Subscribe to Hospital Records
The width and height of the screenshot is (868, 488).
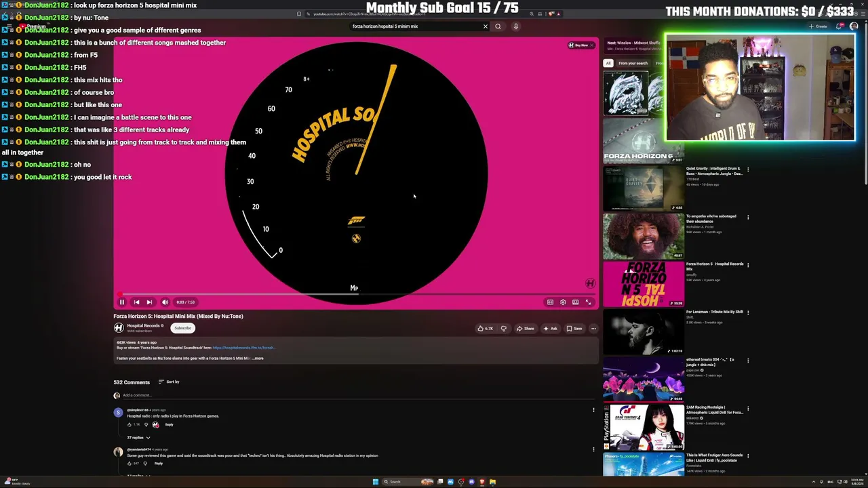pos(182,328)
